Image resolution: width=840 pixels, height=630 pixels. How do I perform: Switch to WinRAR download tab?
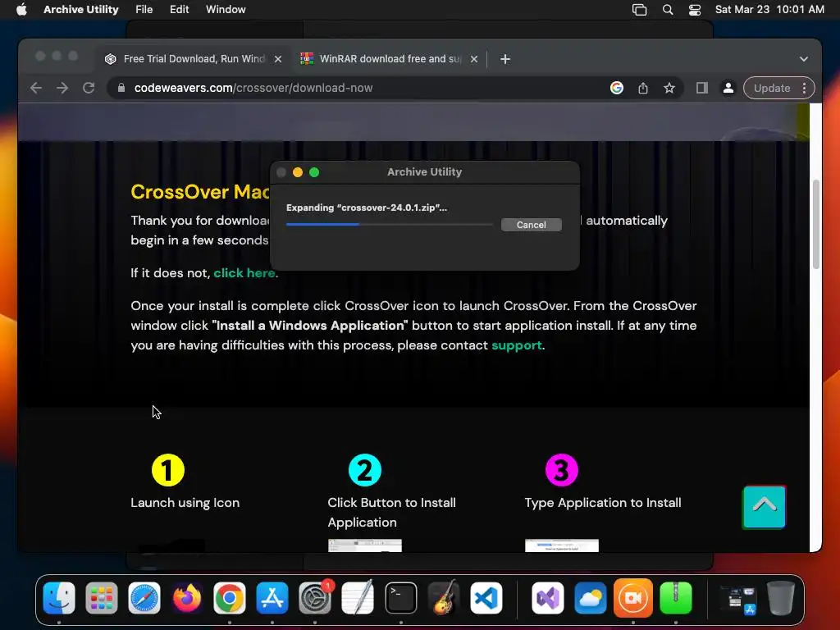(390, 59)
